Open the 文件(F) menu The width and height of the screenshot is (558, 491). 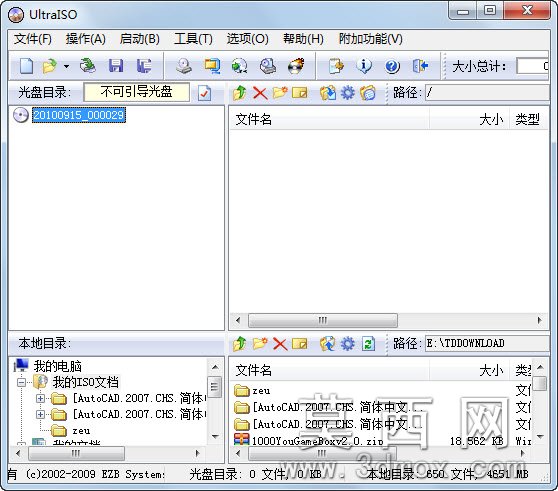[x=33, y=39]
